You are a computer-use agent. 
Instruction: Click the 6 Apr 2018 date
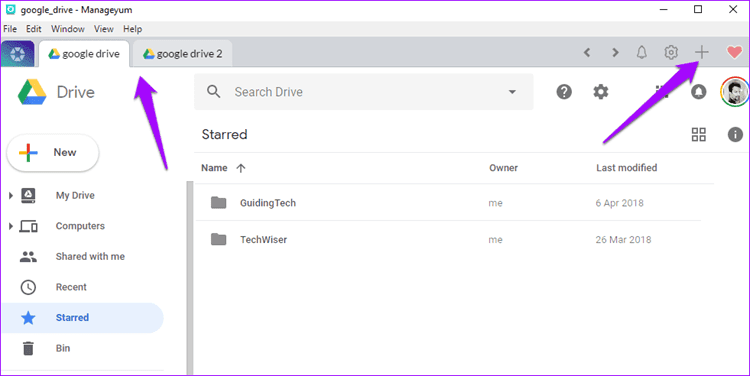pyautogui.click(x=619, y=203)
